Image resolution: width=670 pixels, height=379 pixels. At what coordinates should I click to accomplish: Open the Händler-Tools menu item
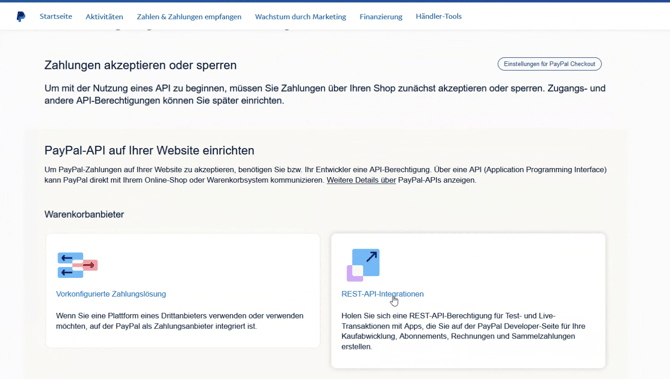tap(438, 16)
